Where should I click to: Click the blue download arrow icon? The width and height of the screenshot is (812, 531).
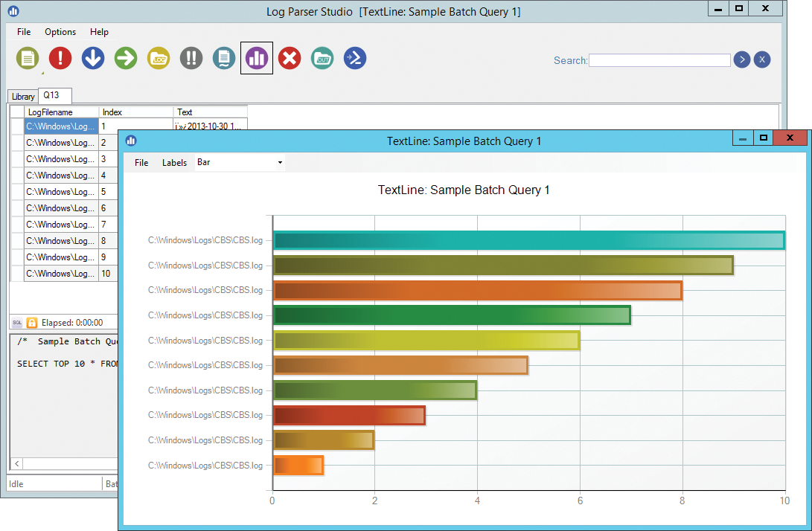[x=93, y=58]
